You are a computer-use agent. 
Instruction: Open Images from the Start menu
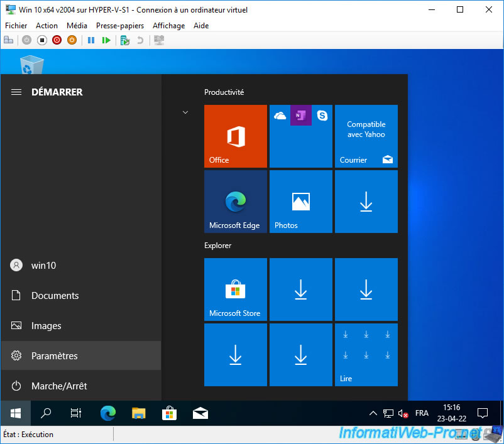click(x=81, y=326)
